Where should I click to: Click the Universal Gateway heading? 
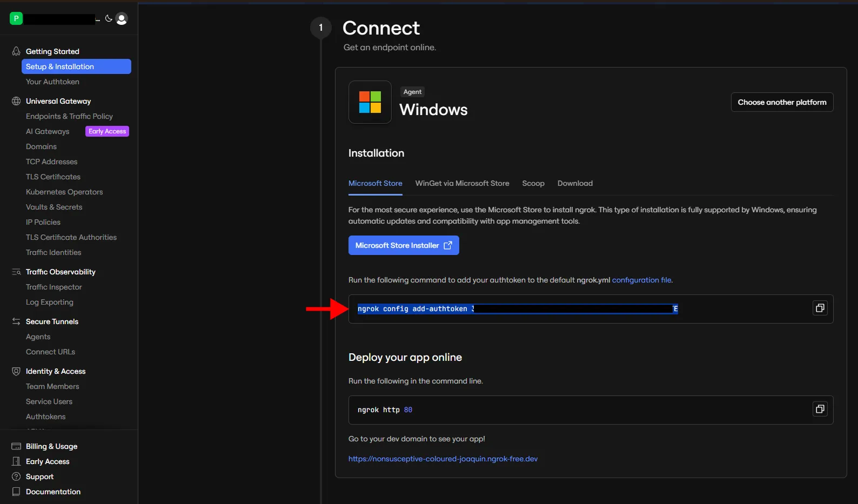click(58, 101)
